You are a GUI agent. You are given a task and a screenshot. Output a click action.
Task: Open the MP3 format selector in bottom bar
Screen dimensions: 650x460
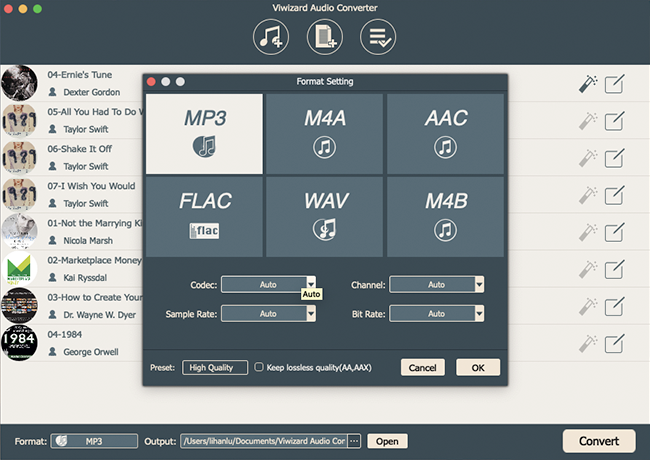point(94,441)
